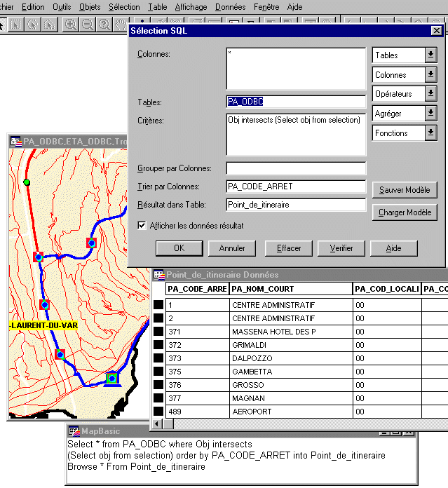Image resolution: width=448 pixels, height=488 pixels.
Task: Open the Edition menu
Action: pyautogui.click(x=33, y=7)
